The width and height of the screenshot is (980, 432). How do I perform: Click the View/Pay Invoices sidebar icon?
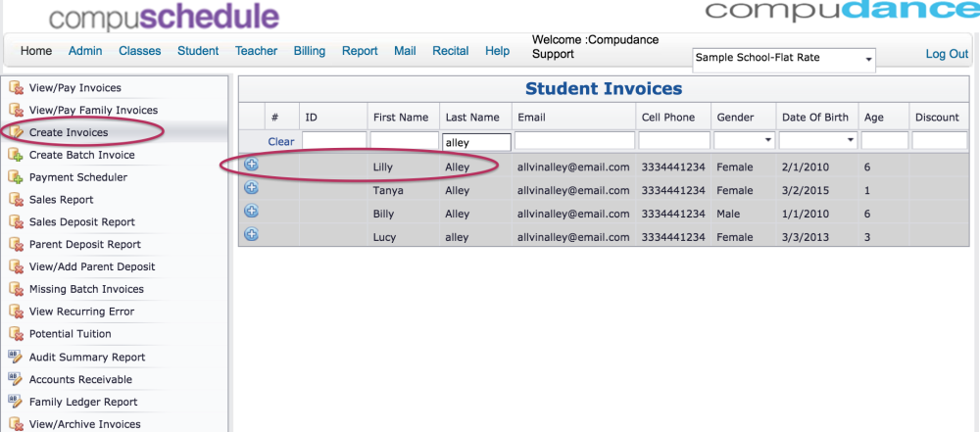point(16,87)
